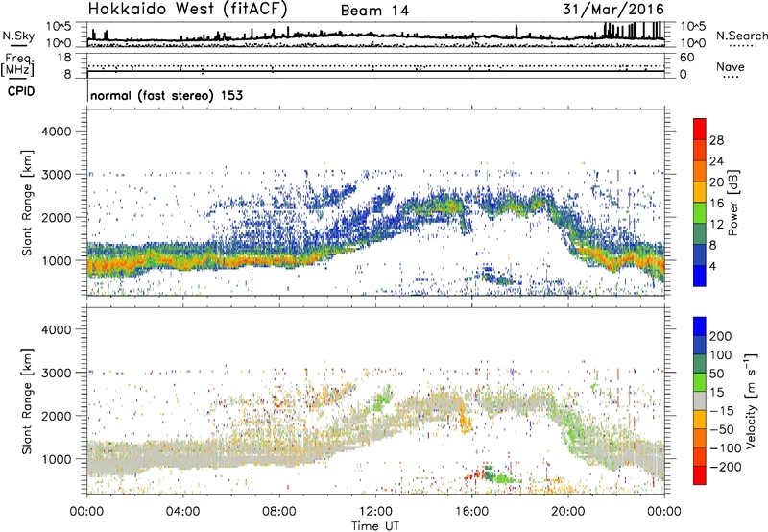Click the velocity colorbar blue segment above 200
Image resolution: width=768 pixels, height=532 pixels.
[x=700, y=326]
